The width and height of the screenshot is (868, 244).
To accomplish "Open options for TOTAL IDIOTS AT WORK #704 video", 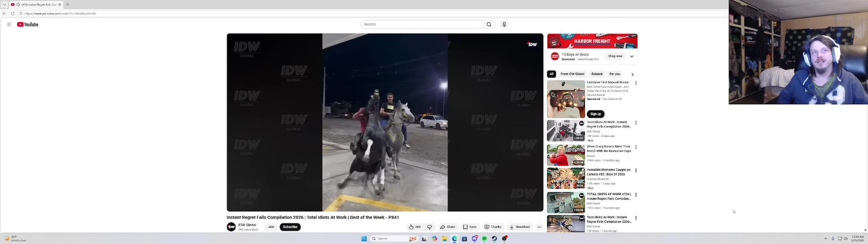I will [x=636, y=195].
